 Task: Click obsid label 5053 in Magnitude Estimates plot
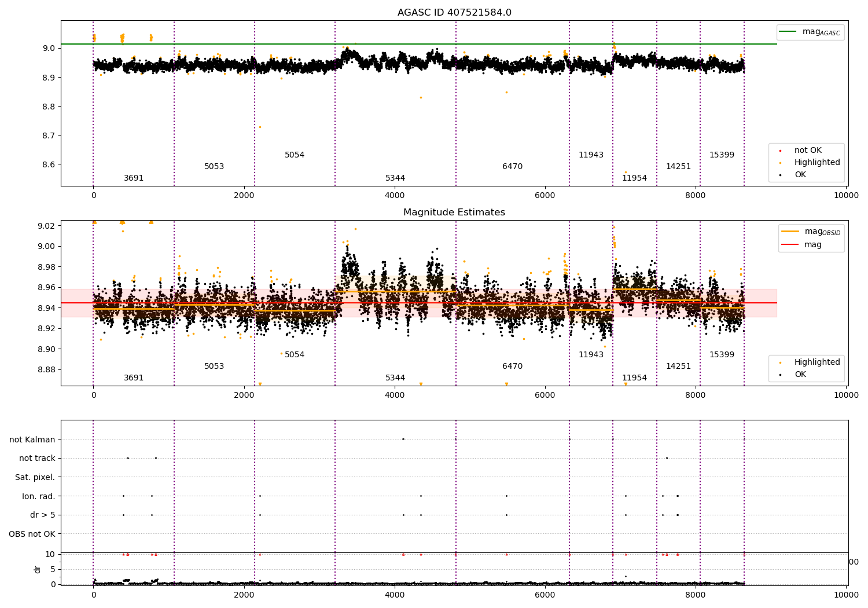[x=214, y=366]
